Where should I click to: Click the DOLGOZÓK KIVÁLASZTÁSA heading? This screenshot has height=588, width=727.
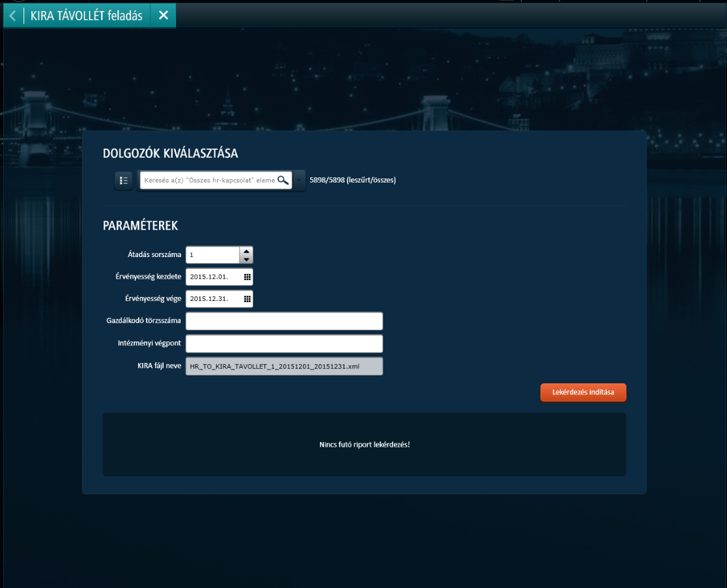[170, 153]
